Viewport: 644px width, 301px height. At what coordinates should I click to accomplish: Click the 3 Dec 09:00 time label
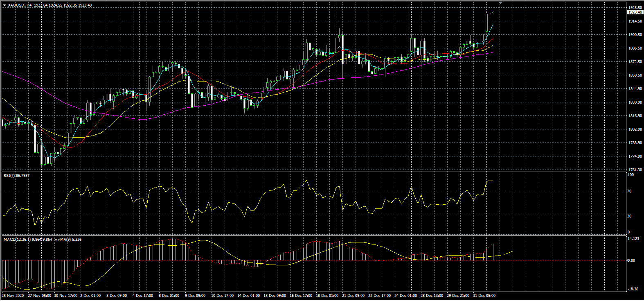point(117,296)
